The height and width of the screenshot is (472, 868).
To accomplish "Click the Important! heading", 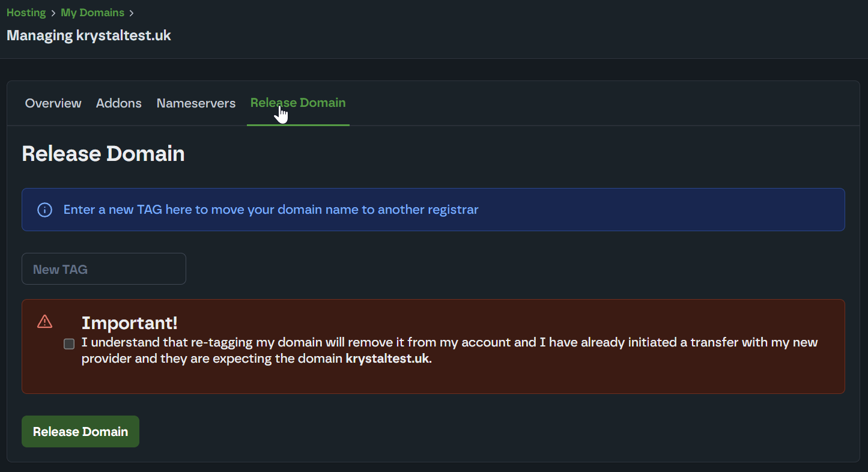I will tap(130, 323).
